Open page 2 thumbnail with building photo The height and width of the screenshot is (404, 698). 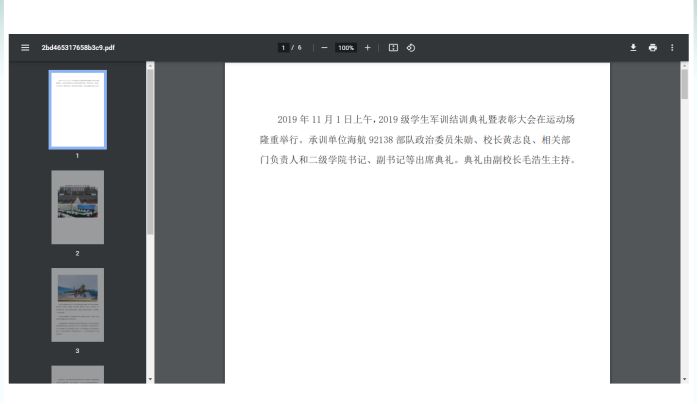pyautogui.click(x=77, y=207)
